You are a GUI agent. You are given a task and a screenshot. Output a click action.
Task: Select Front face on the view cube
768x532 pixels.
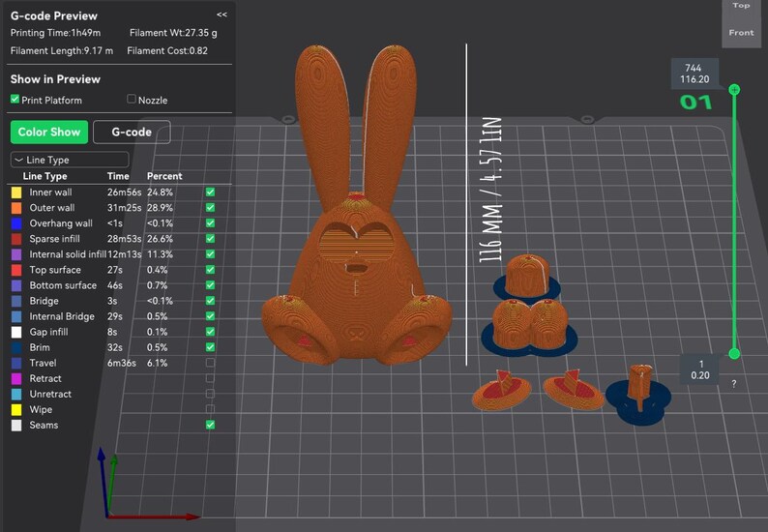741,33
